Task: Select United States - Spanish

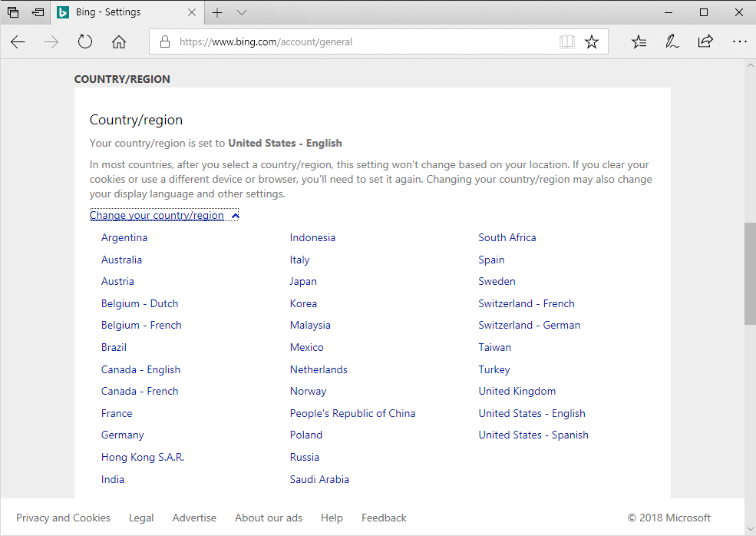Action: [x=533, y=435]
